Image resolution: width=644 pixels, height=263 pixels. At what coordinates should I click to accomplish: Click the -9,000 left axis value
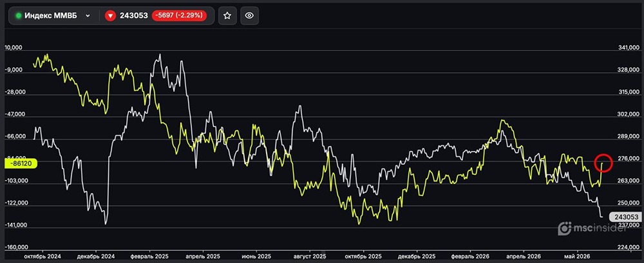pyautogui.click(x=14, y=70)
